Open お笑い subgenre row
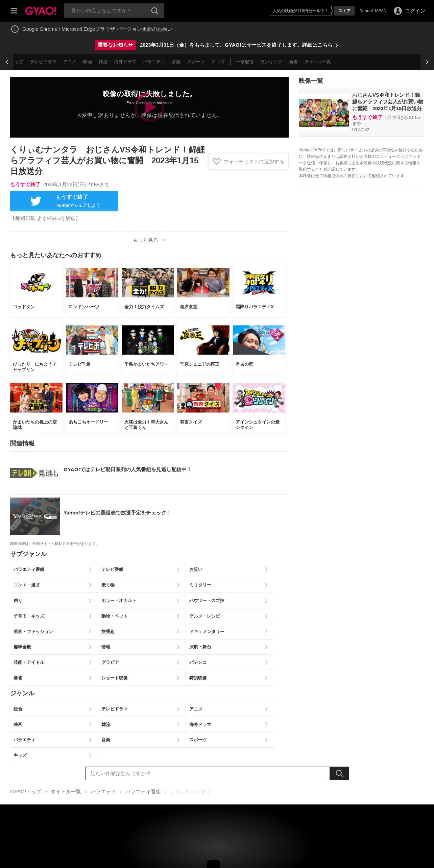Image resolution: width=434 pixels, height=868 pixels. point(230,570)
